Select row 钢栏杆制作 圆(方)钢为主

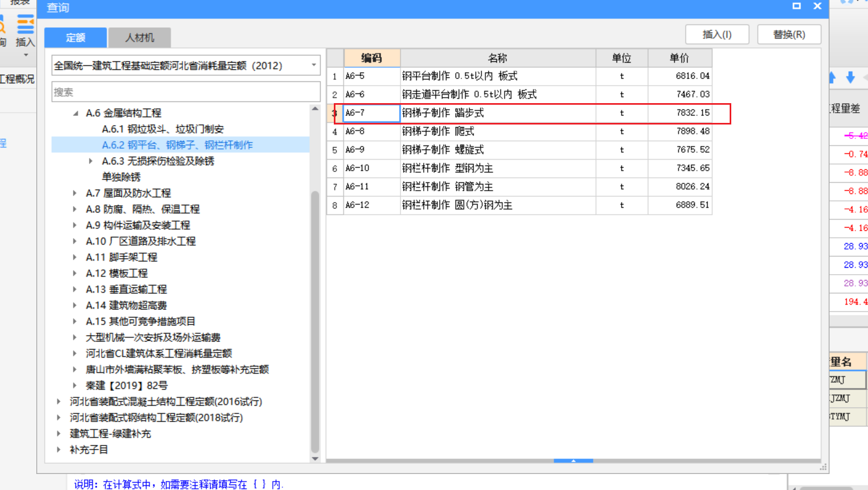(519, 205)
